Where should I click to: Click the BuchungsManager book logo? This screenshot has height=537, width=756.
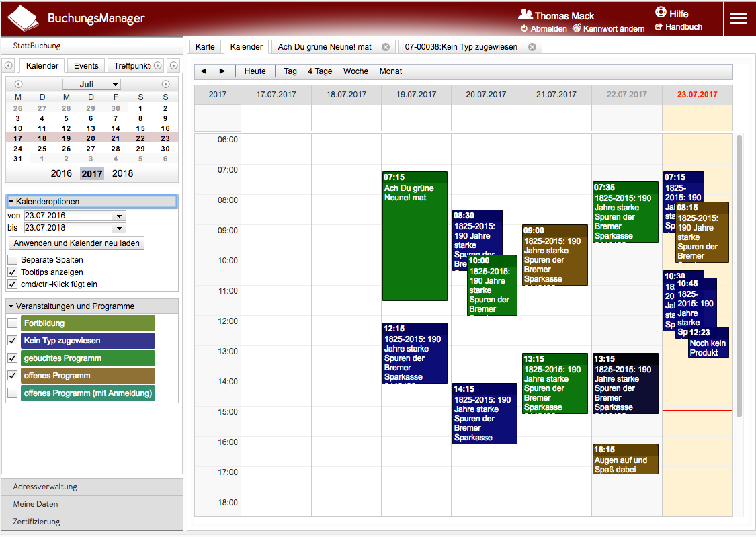(23, 18)
